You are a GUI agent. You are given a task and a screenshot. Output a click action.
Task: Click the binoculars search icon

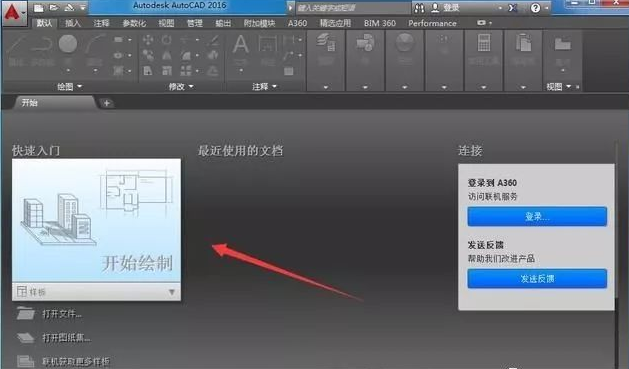tap(419, 8)
